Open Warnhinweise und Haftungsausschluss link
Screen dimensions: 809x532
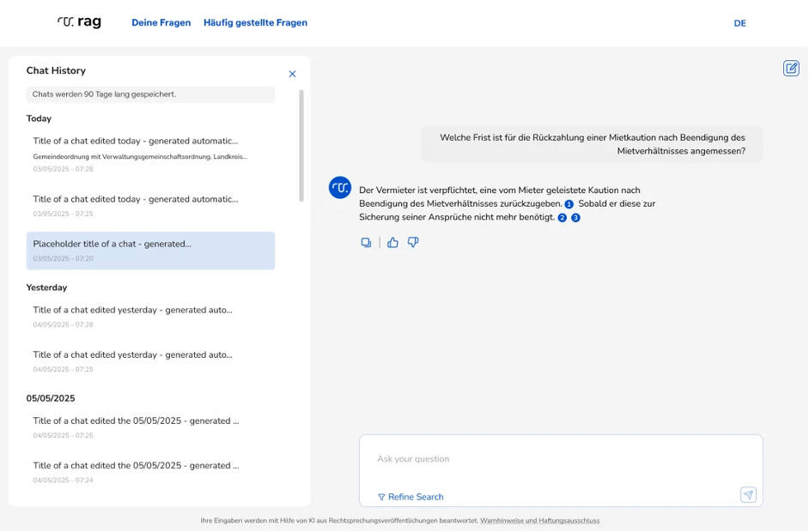tap(539, 521)
